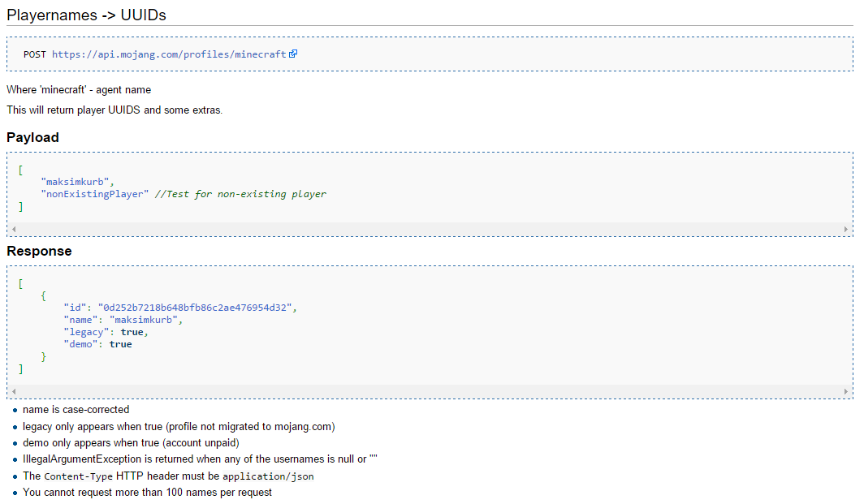The height and width of the screenshot is (504, 864).
Task: Click the Content-Type code text in bullet list
Action: coord(79,476)
